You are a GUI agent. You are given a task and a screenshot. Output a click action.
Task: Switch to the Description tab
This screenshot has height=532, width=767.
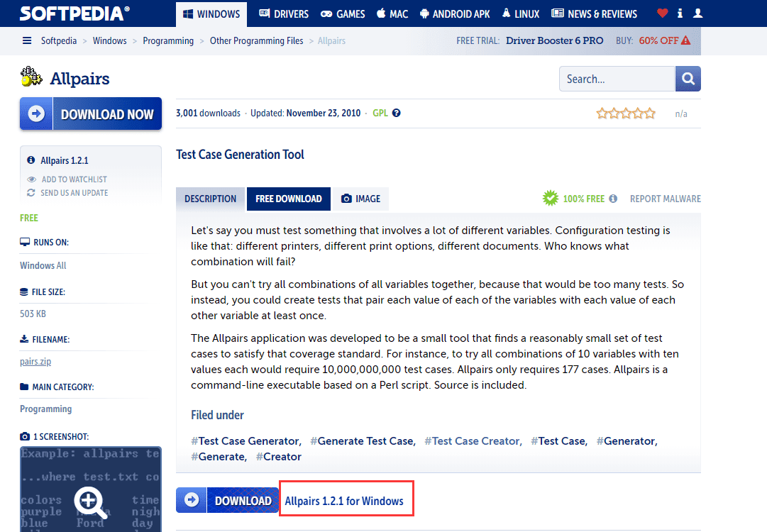210,199
